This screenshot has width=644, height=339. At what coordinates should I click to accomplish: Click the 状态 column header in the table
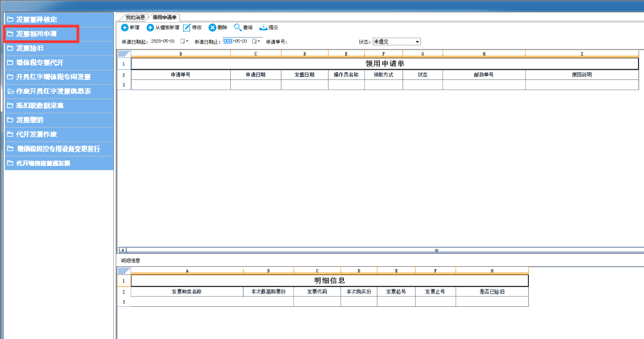pos(423,75)
